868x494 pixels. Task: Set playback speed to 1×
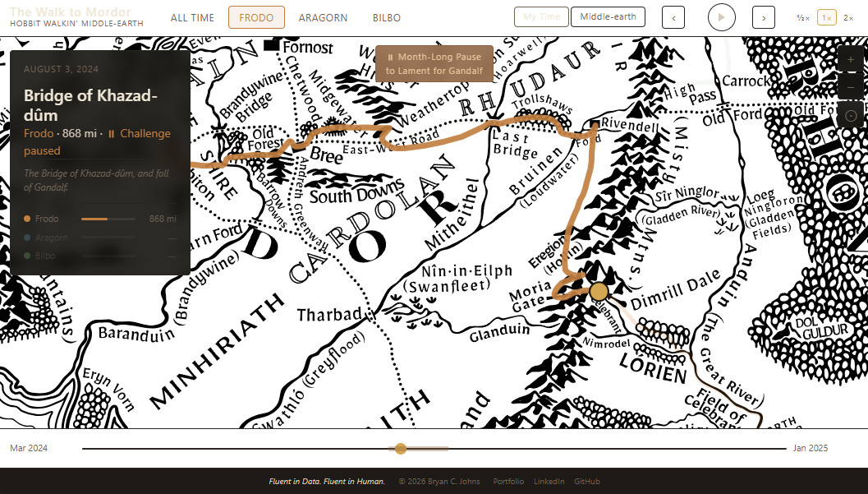(x=826, y=18)
